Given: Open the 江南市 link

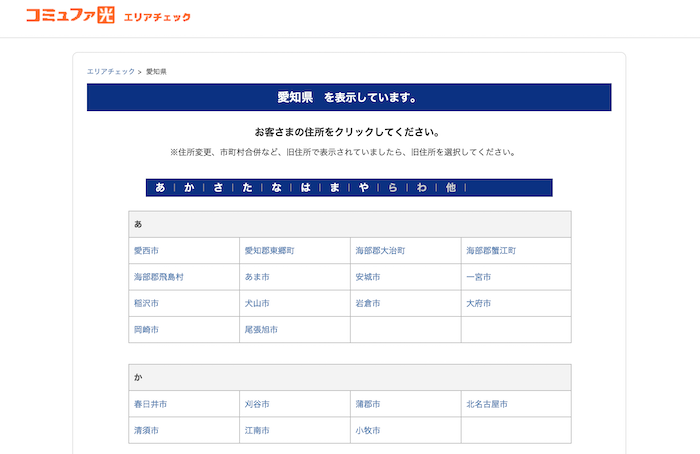Looking at the screenshot, I should pos(257,431).
